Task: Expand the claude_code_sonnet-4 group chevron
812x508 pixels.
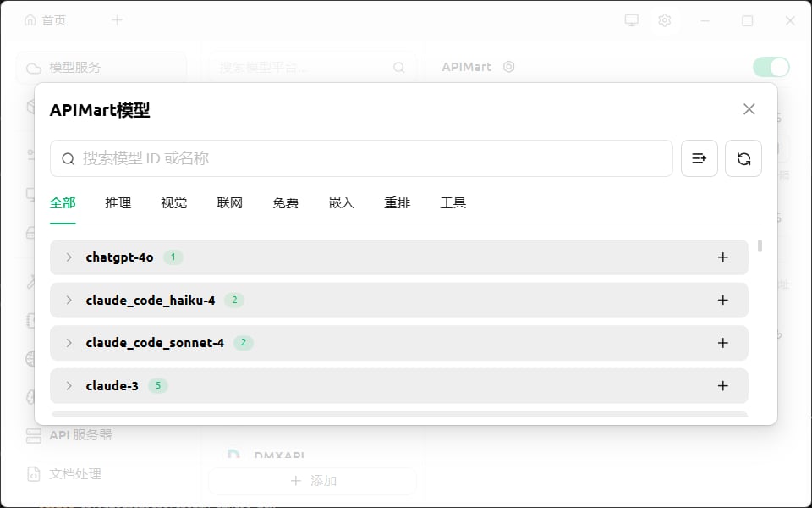Action: click(69, 343)
